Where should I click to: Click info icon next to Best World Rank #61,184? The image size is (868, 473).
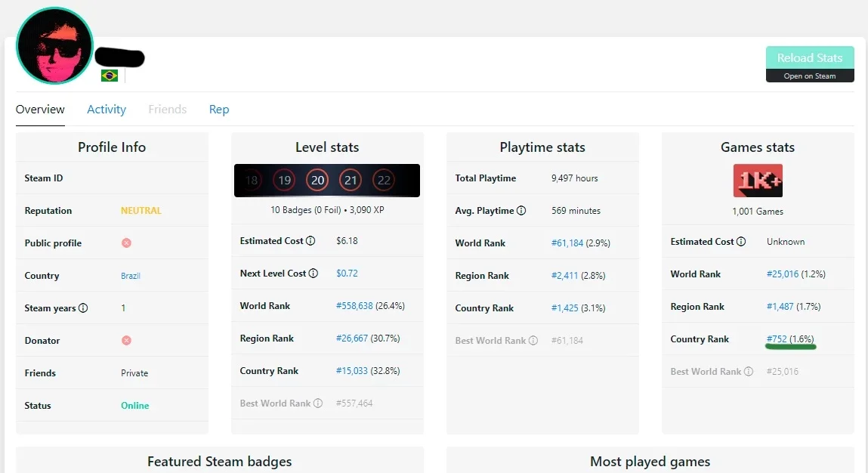tap(533, 340)
